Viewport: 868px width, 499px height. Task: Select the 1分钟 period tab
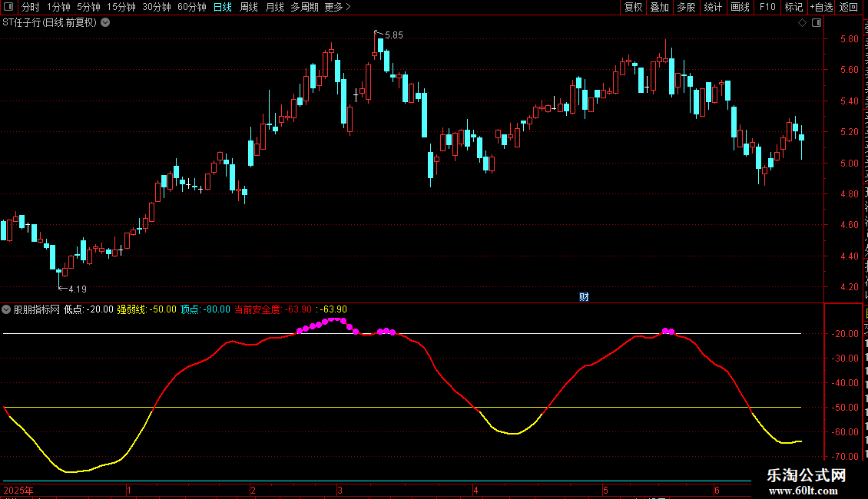point(58,7)
